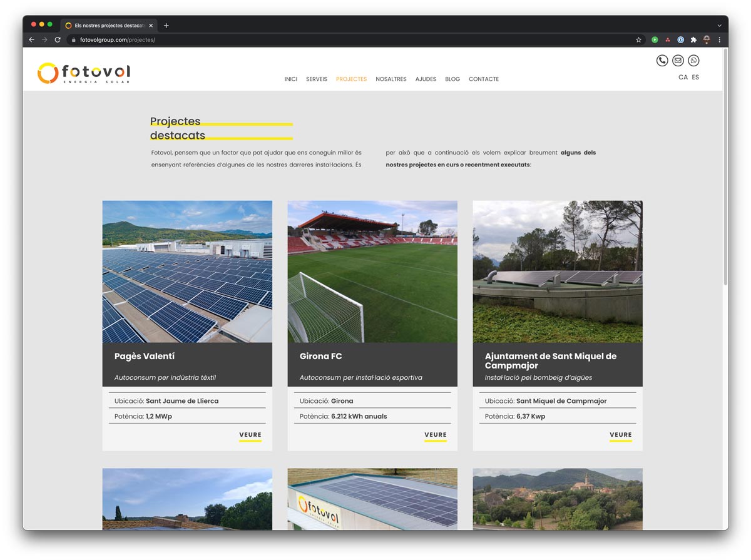
Task: Click the site padlock icon in address bar
Action: click(74, 40)
